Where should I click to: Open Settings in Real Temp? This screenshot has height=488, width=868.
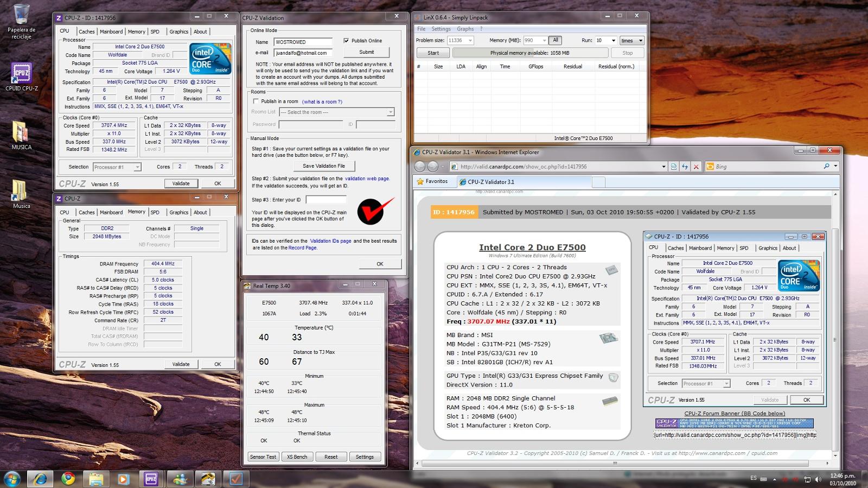coord(365,457)
